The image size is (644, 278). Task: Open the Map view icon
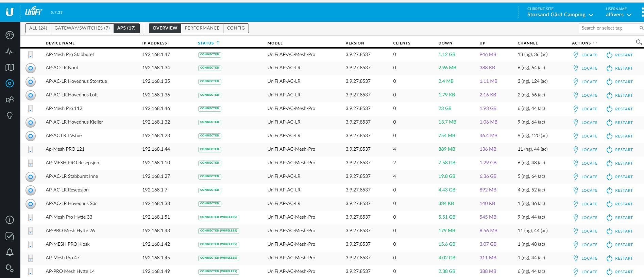10,67
